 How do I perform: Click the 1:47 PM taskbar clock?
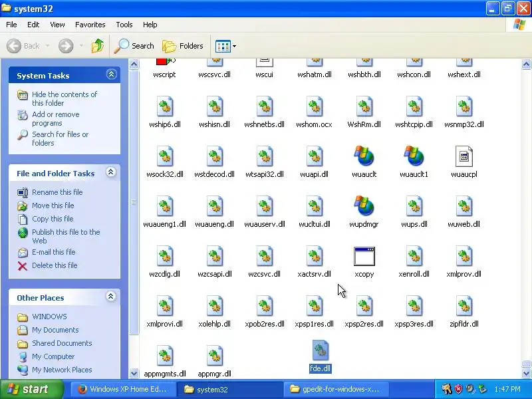click(x=507, y=389)
